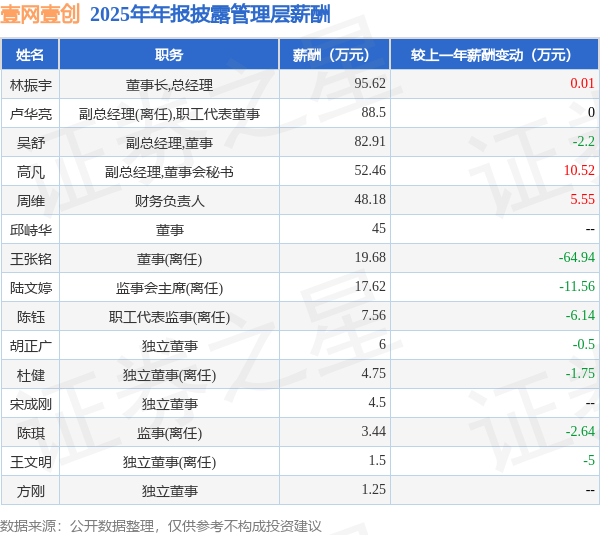
Task: Click the 数据来源 footer note
Action: click(161, 526)
